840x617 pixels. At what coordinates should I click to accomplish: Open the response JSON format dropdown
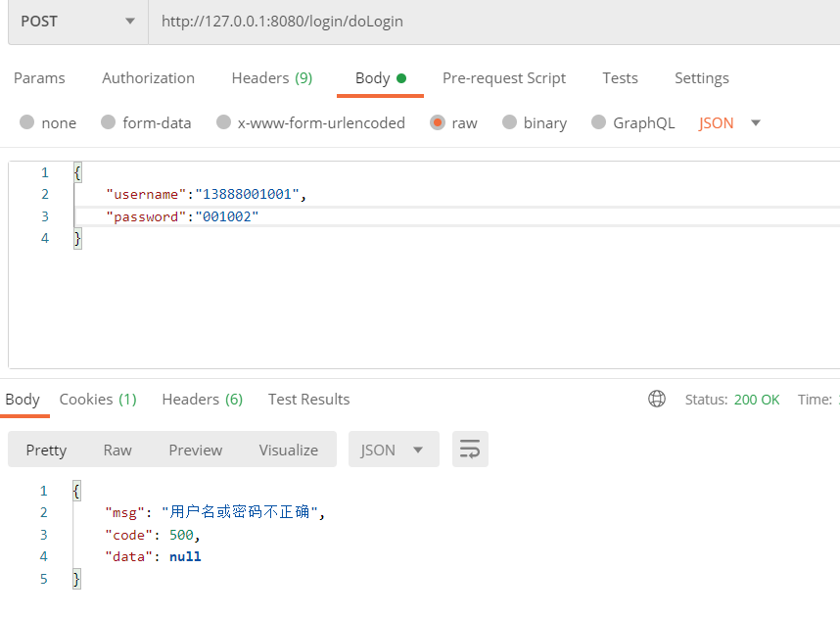pos(394,450)
